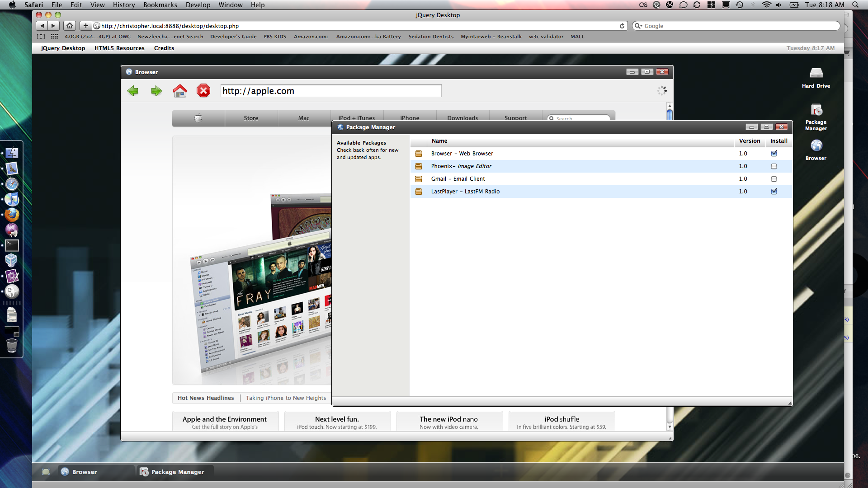Viewport: 868px width, 488px height.
Task: Click the Browser package box icon in list
Action: (419, 154)
